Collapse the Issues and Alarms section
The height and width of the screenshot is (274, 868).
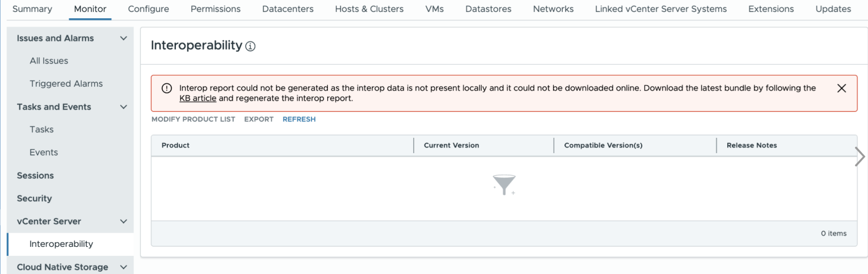(124, 38)
